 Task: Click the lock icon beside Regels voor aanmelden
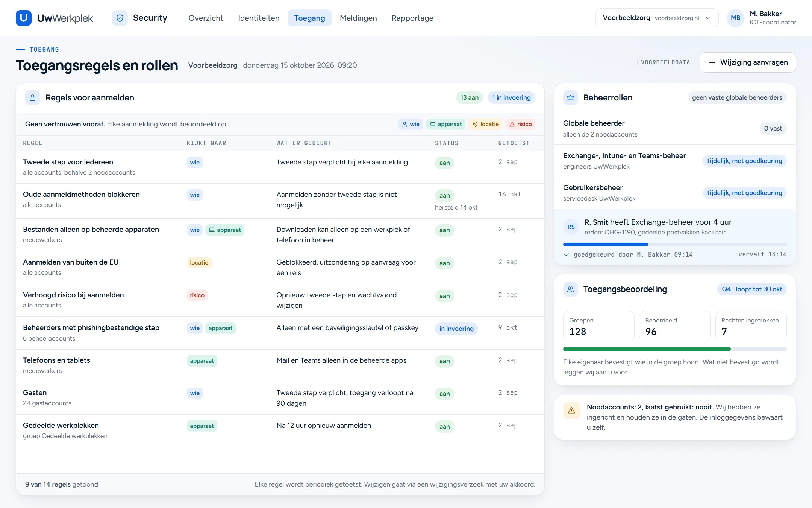click(x=33, y=98)
